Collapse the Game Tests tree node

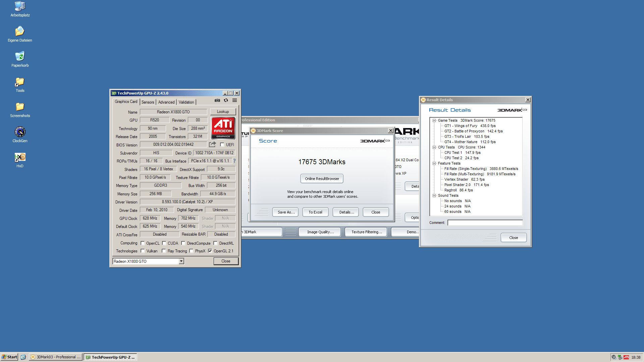click(434, 120)
